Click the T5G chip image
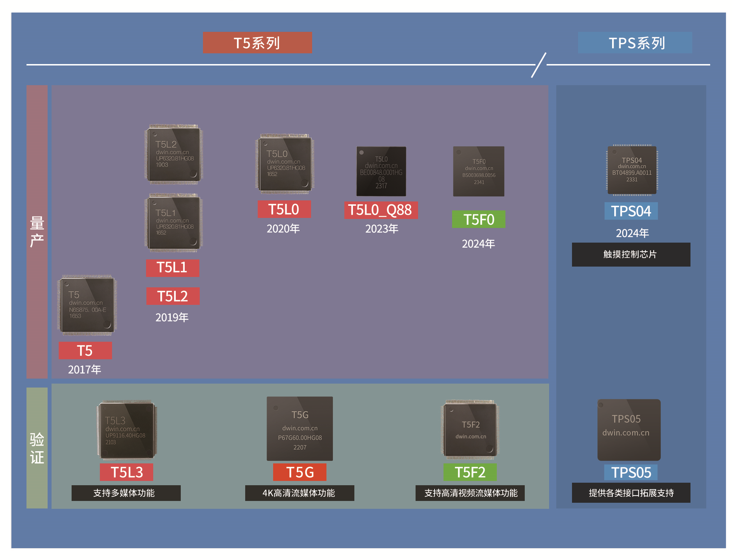The width and height of the screenshot is (732, 560). (300, 428)
